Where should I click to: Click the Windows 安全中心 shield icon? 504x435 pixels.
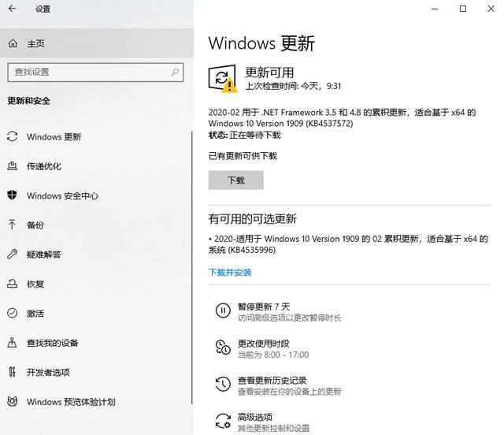(x=13, y=195)
